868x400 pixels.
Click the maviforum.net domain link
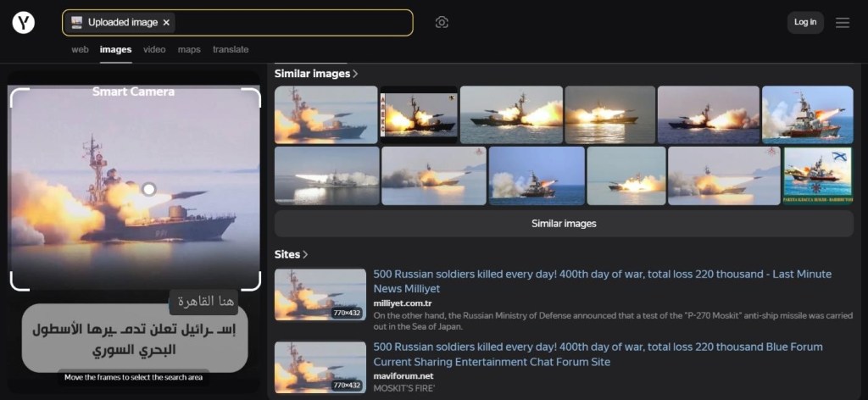(403, 375)
